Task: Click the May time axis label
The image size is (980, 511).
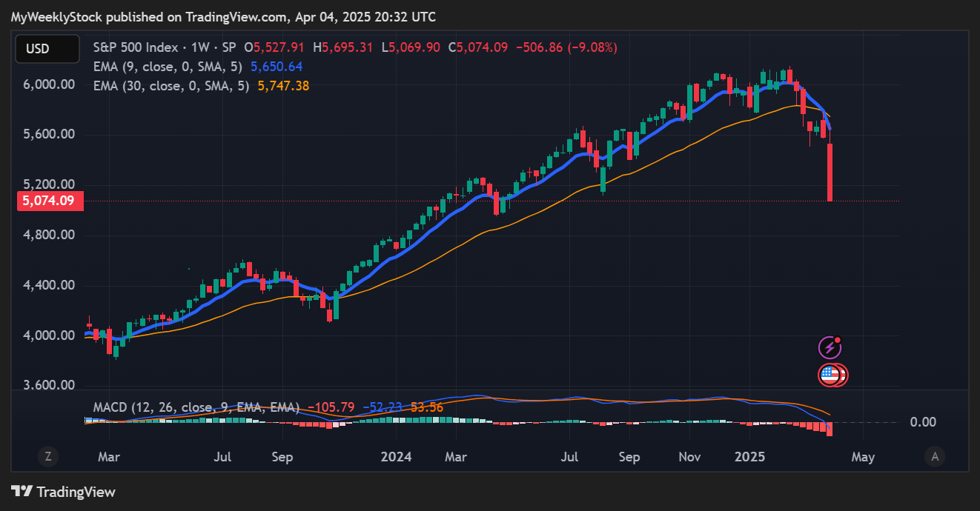Action: [x=863, y=457]
